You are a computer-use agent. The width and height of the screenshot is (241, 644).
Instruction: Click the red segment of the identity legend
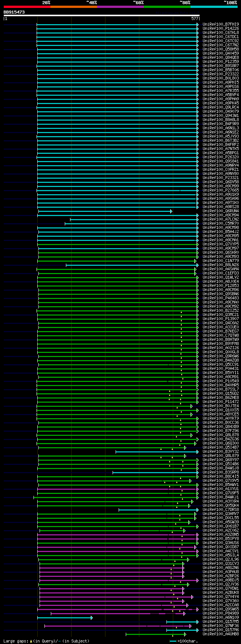(x=27, y=6)
